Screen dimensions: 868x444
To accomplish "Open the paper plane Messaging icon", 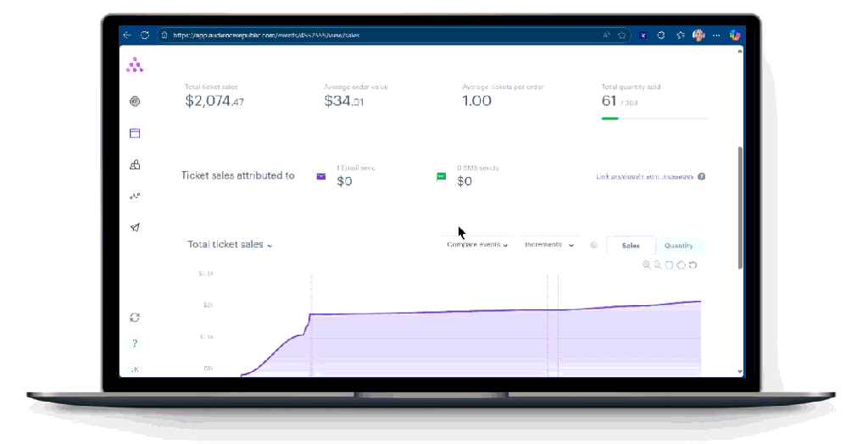I will 135,227.
